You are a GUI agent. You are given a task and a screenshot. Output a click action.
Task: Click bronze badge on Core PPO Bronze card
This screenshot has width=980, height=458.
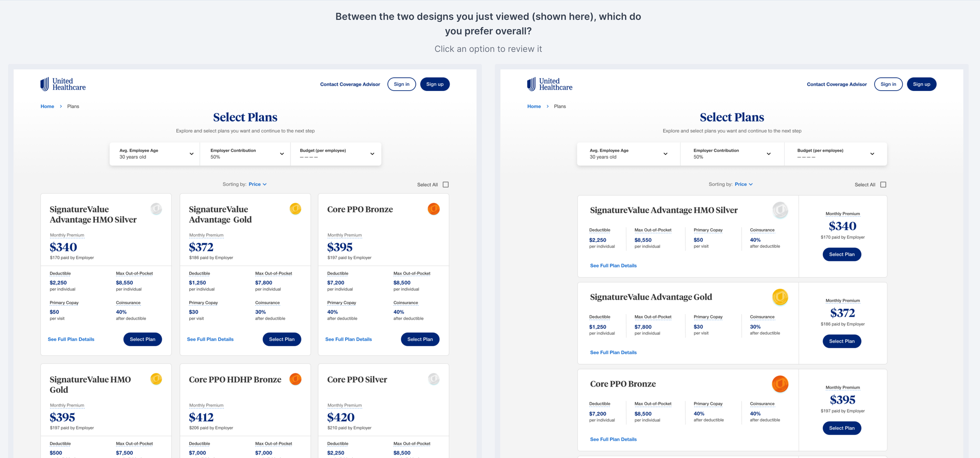434,209
